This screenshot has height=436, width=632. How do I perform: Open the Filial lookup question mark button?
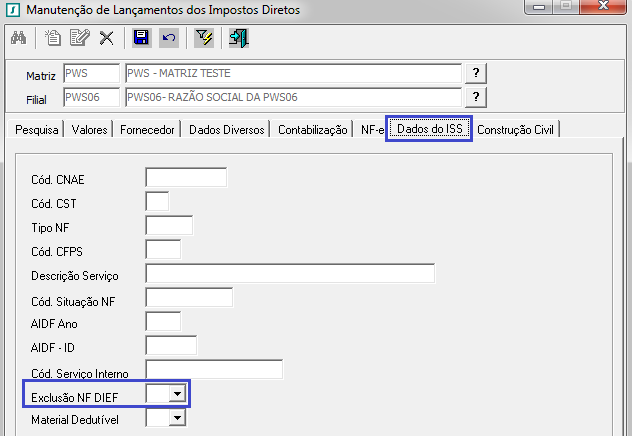point(476,97)
